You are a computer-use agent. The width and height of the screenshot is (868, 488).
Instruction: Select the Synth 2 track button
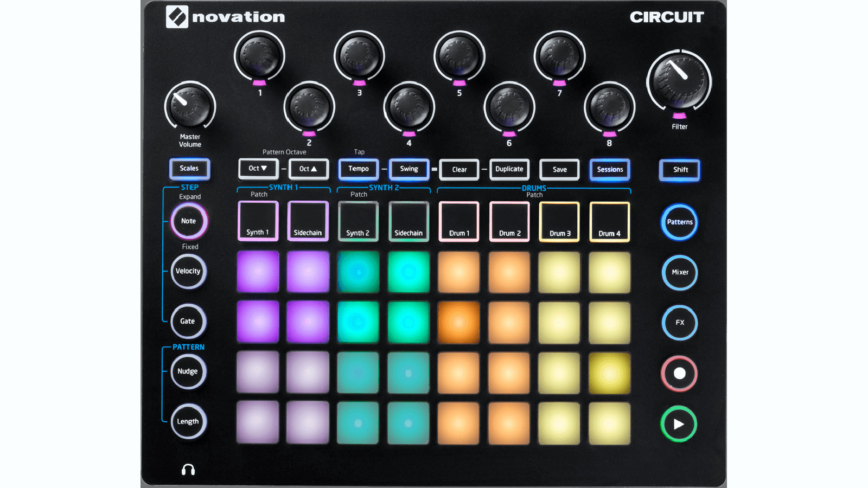pos(358,221)
